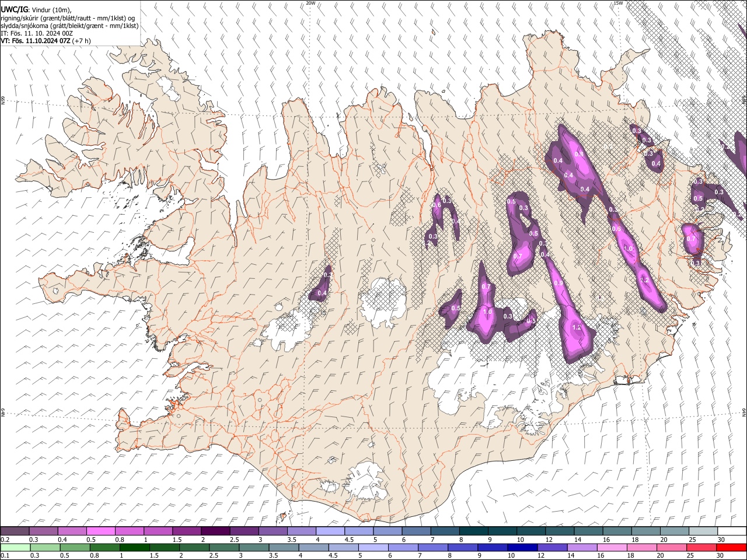Click the upper legend swatch between 18 and 20
This screenshot has height=560, width=747.
646,531
